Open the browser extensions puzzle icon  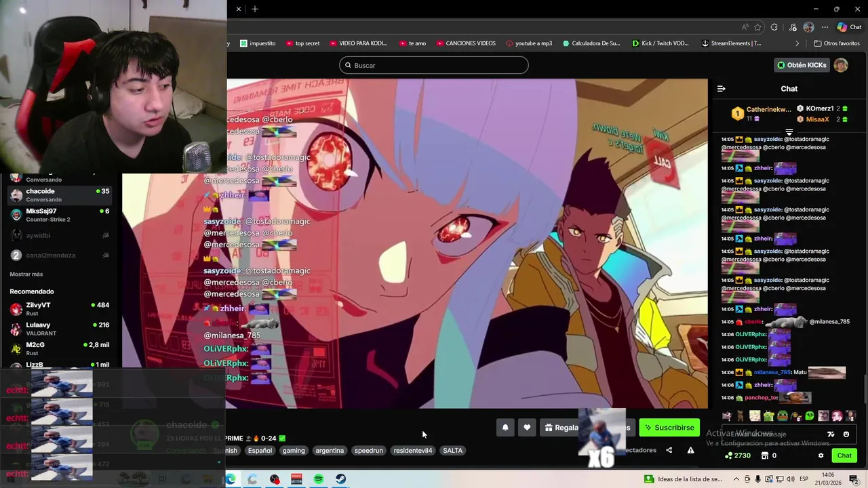(774, 27)
